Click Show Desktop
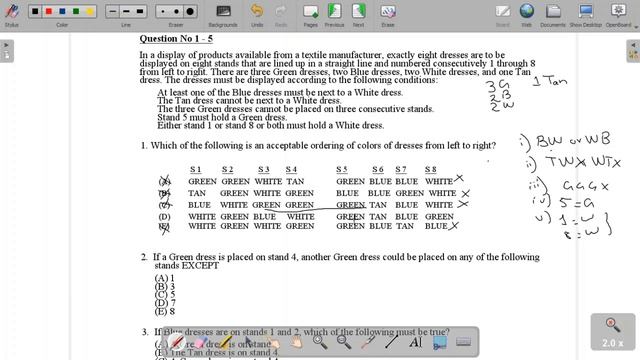The width and height of the screenshot is (640, 360). point(586,15)
